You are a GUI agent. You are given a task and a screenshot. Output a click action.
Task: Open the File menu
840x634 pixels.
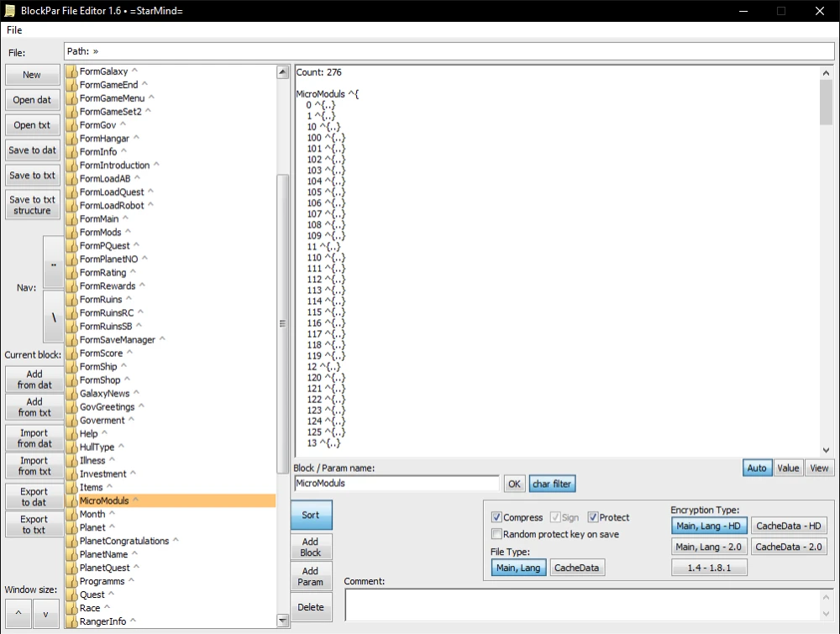(x=14, y=30)
